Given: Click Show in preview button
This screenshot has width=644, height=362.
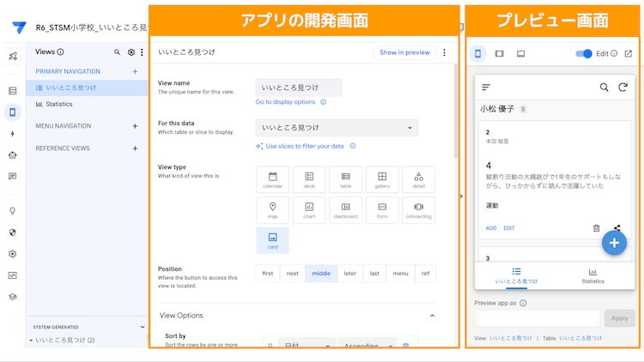Looking at the screenshot, I should [x=404, y=52].
